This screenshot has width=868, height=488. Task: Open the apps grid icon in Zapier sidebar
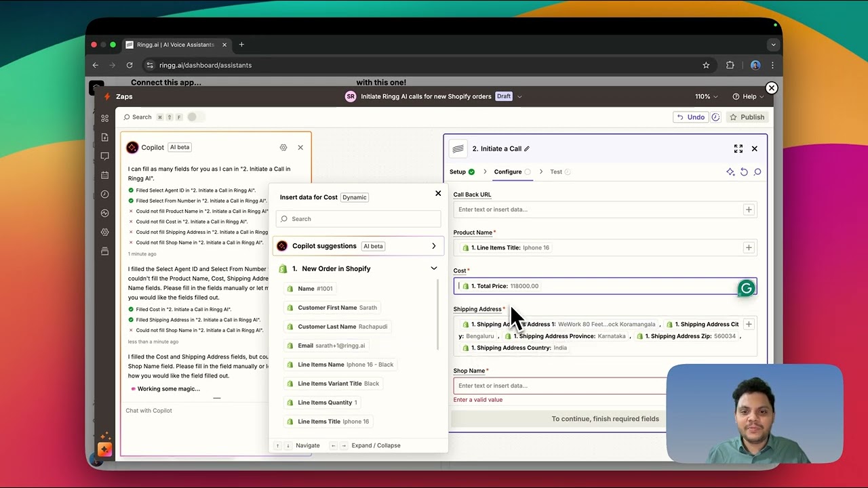pos(104,118)
